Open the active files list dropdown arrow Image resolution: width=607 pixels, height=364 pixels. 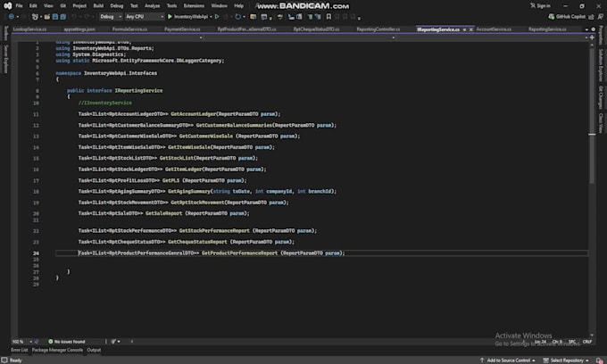[586, 29]
